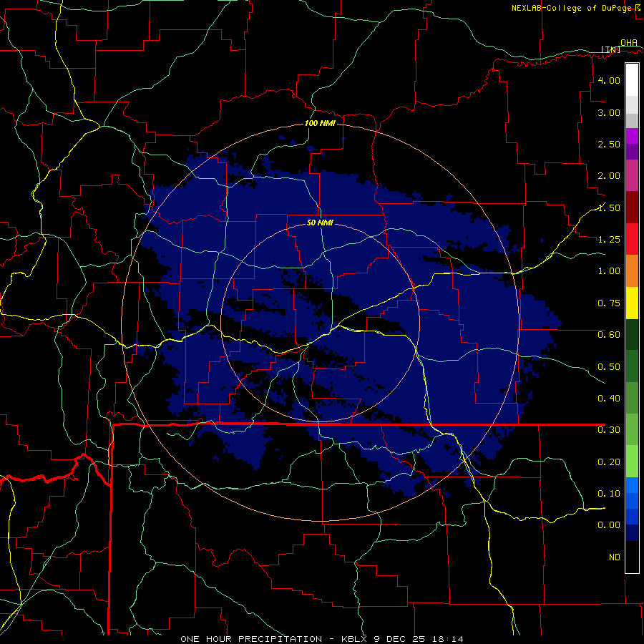Click the 0.00 legend value
Screen dimensions: 644x644
click(x=609, y=525)
